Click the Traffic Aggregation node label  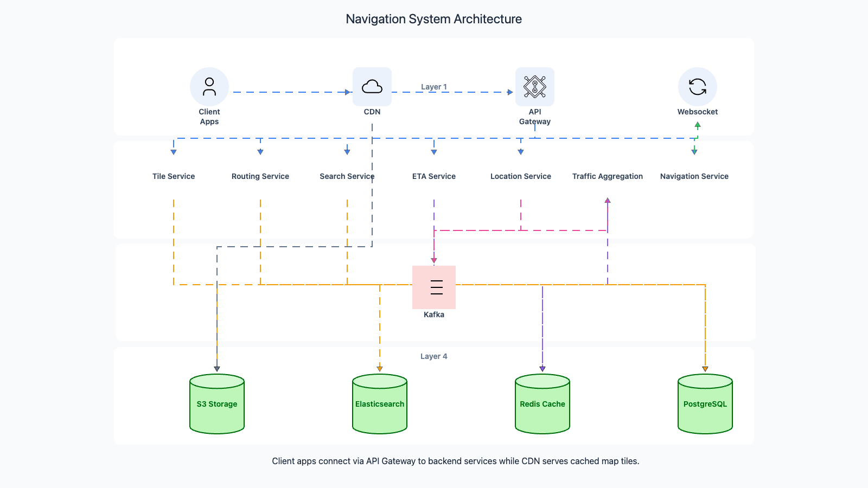point(608,176)
